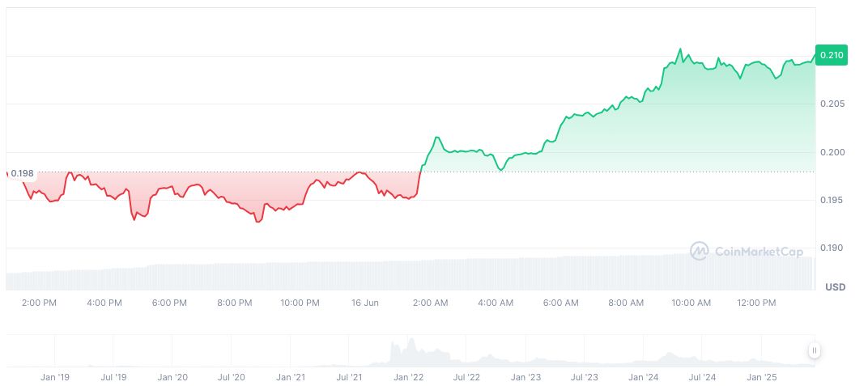Click the green 0.210 current price badge

point(832,55)
